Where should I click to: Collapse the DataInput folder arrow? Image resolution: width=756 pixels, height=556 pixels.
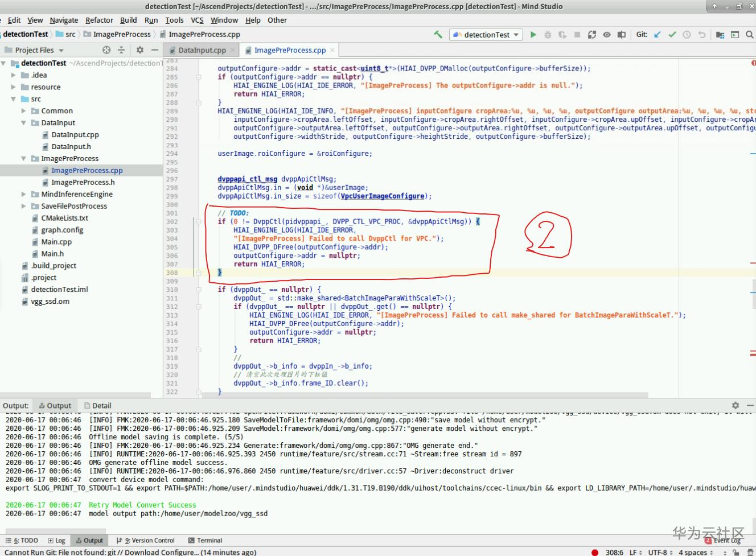[x=24, y=123]
